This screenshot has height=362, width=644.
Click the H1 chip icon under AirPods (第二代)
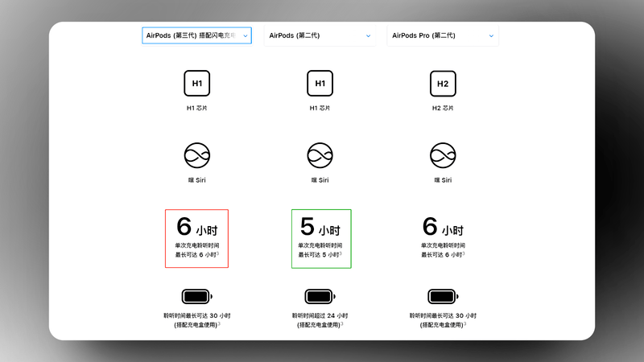click(x=320, y=84)
